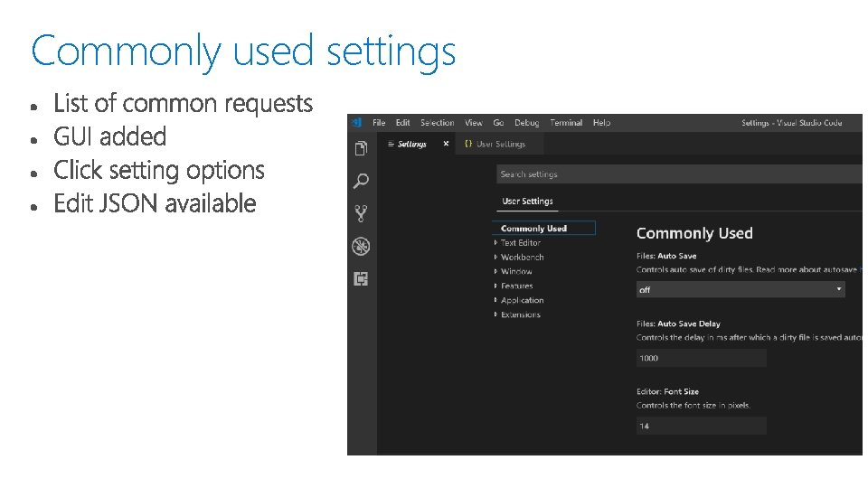
Task: Open the Edit menu
Action: pyautogui.click(x=402, y=123)
